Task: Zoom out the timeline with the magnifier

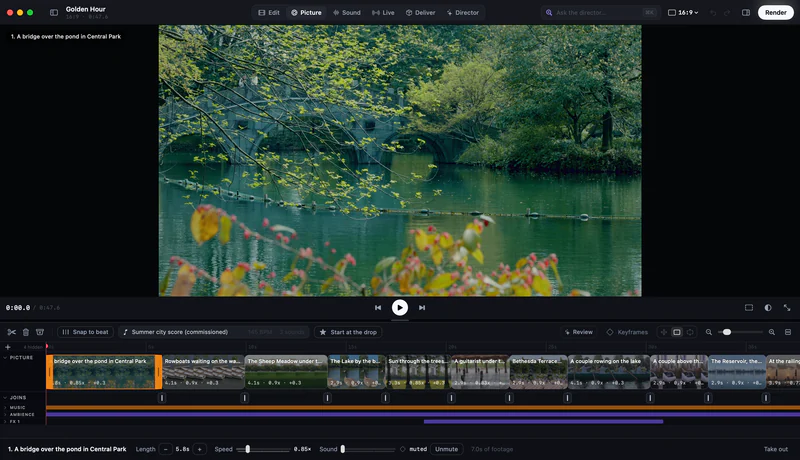Action: point(709,332)
